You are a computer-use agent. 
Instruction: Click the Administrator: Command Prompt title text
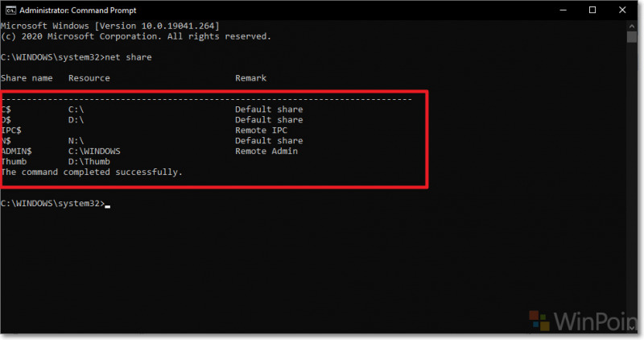pos(78,10)
